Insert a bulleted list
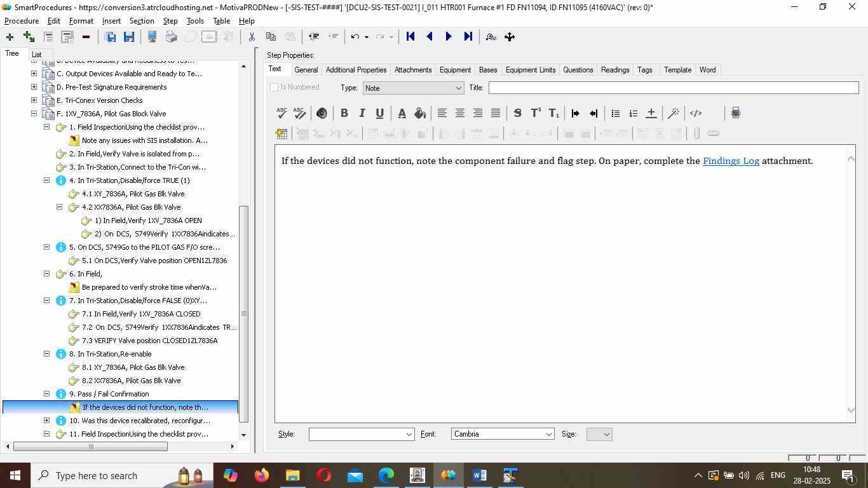Image resolution: width=868 pixels, height=488 pixels. tap(615, 113)
